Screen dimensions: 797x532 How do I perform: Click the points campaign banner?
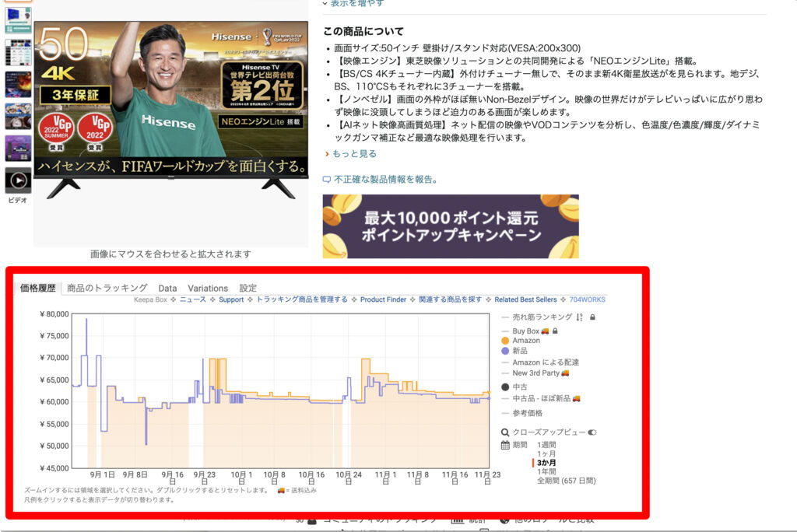451,226
